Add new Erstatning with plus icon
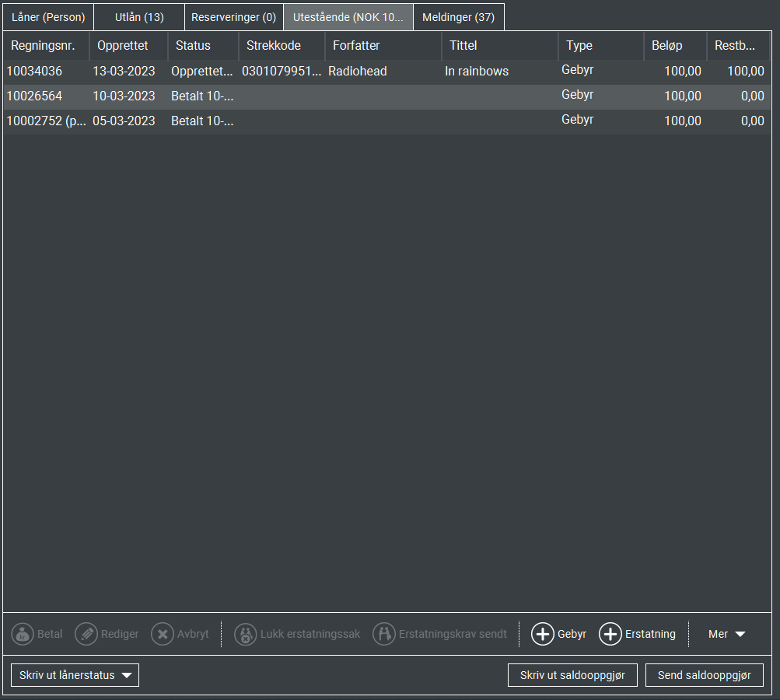This screenshot has height=700, width=780. coord(610,635)
